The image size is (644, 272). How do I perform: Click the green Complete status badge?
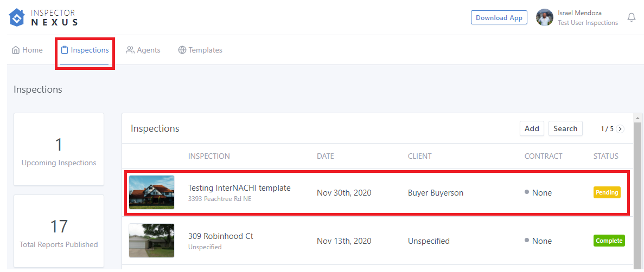609,241
